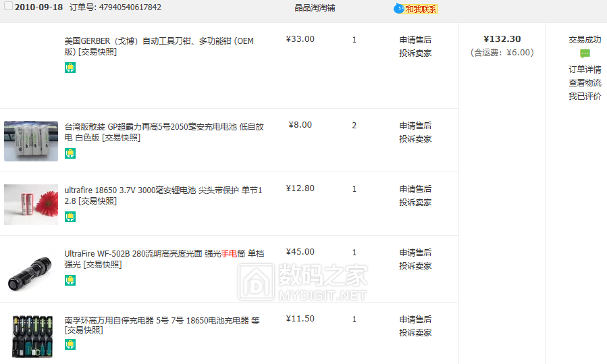The width and height of the screenshot is (607, 364).
Task: Open the GP rechargeable battery thumbnail
Action: click(x=31, y=140)
